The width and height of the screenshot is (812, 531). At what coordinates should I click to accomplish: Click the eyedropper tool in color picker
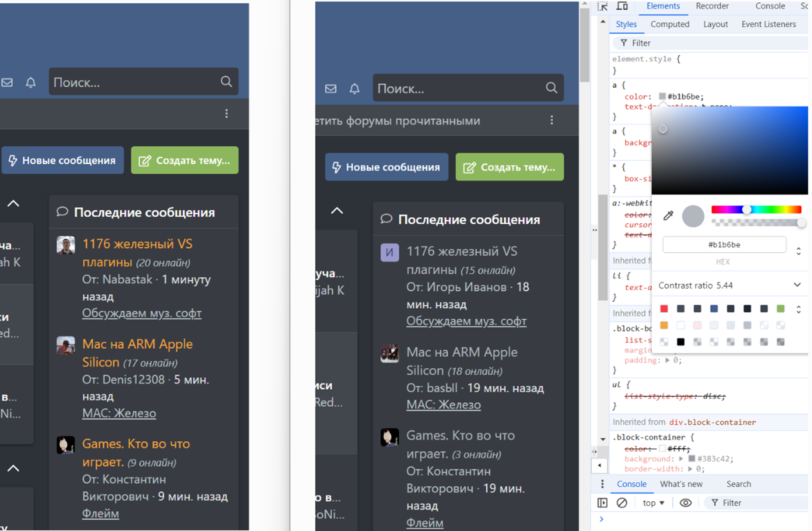[668, 216]
